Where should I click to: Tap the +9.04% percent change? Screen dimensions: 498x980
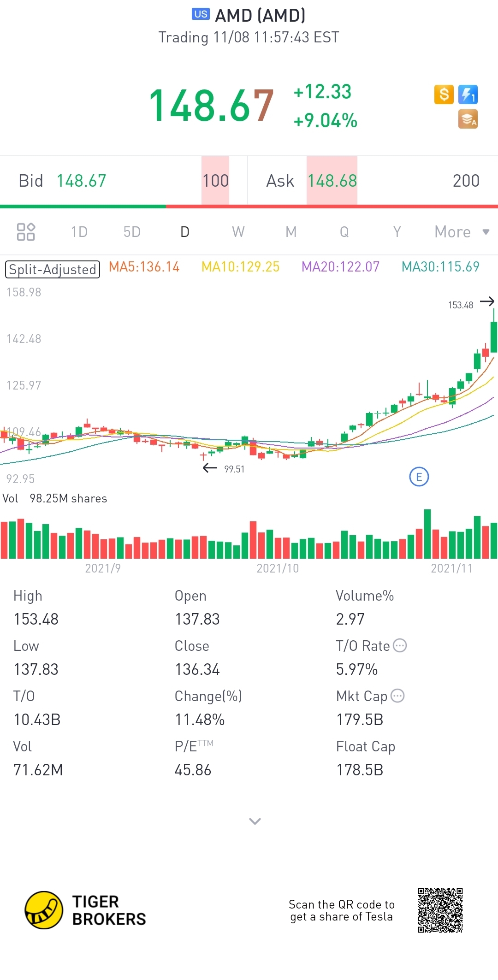[326, 121]
